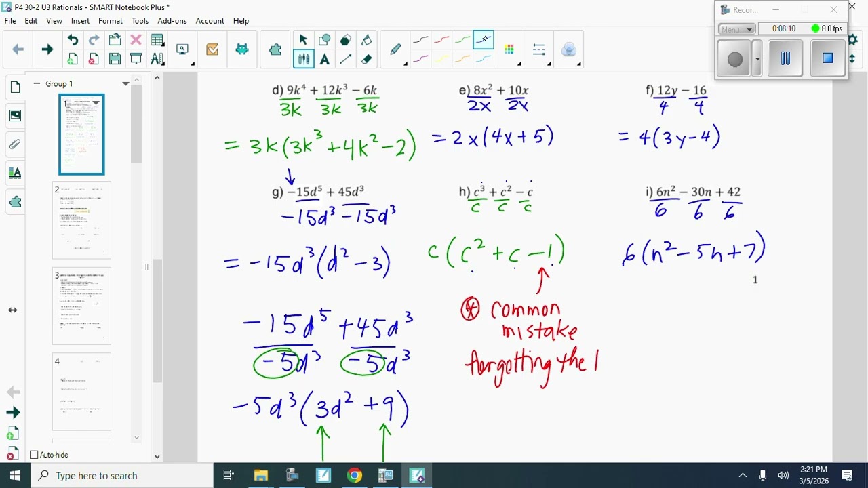Image resolution: width=868 pixels, height=488 pixels.
Task: Open the Format menu
Action: tap(111, 21)
